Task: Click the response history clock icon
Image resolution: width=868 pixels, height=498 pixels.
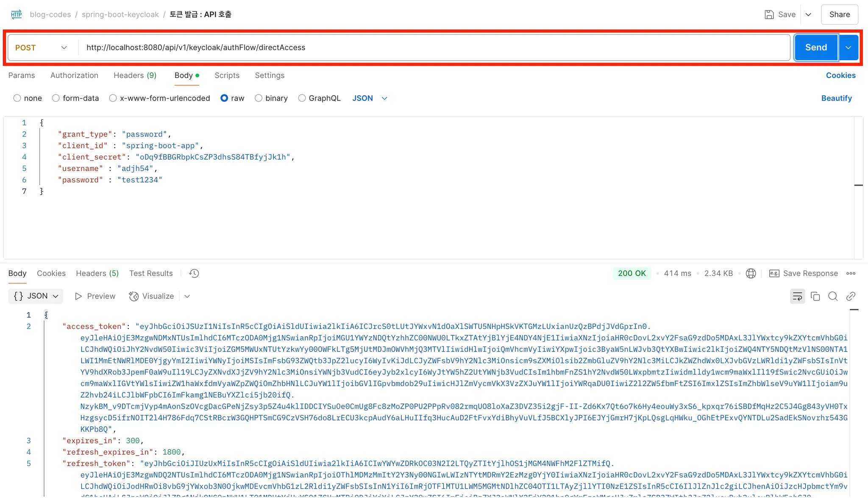Action: pos(194,273)
